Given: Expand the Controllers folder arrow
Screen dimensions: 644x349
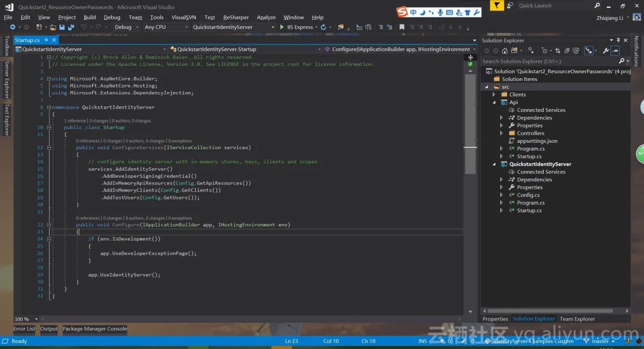Looking at the screenshot, I should coord(501,133).
